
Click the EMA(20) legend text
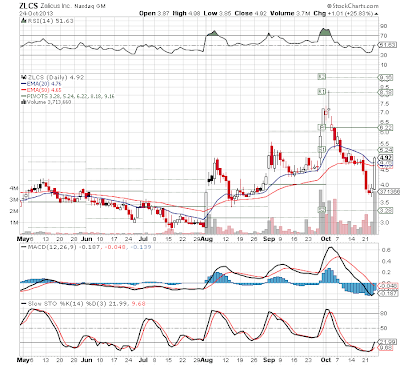pyautogui.click(x=44, y=84)
